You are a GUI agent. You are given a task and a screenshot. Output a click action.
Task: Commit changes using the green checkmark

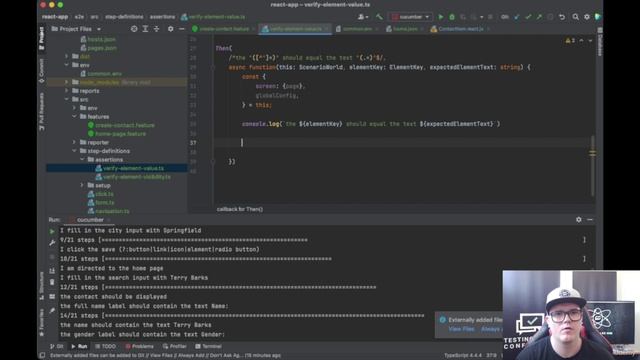pyautogui.click(x=528, y=17)
